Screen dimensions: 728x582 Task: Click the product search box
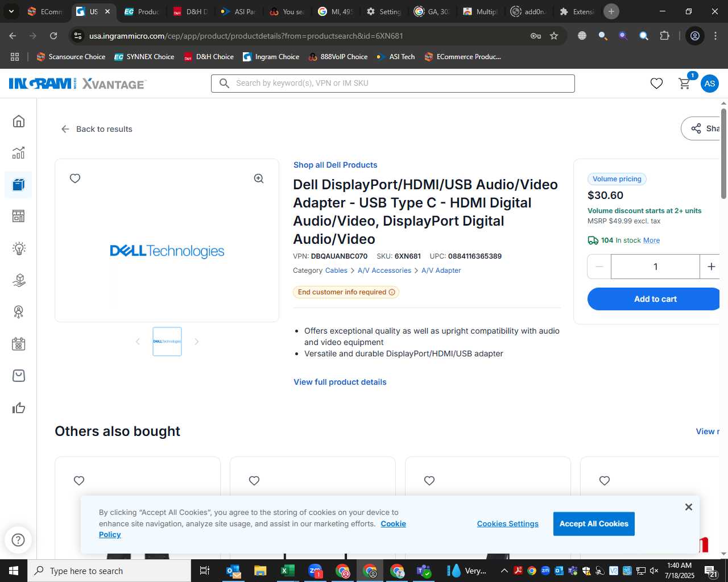click(393, 83)
